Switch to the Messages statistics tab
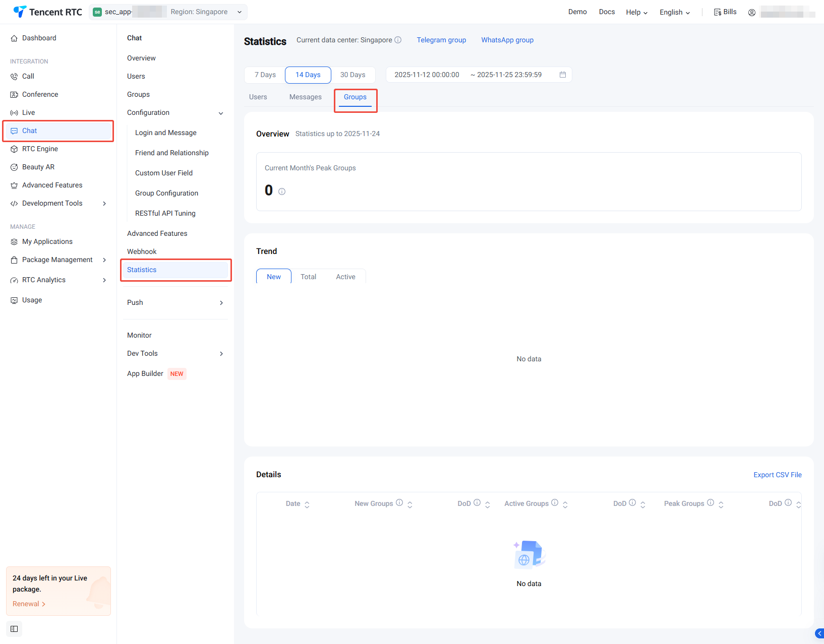This screenshot has width=824, height=644. [305, 97]
